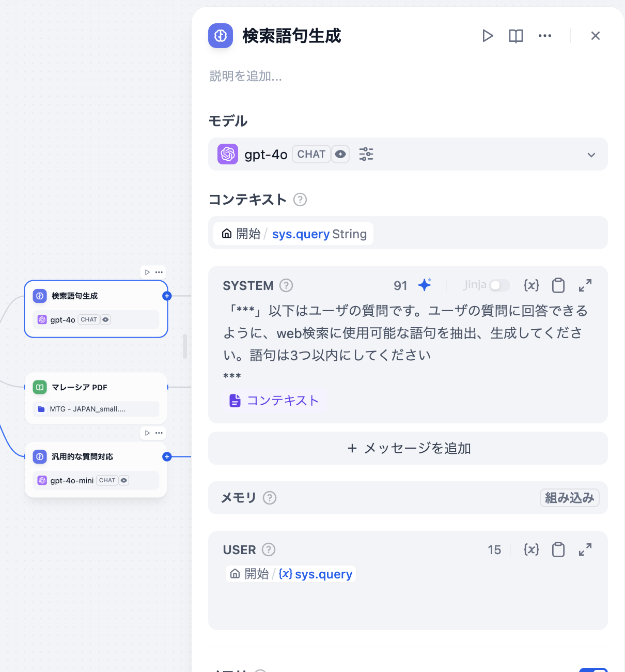The image size is (625, 672).
Task: Run the 検索語句生成 node via play icon
Action: coord(487,36)
